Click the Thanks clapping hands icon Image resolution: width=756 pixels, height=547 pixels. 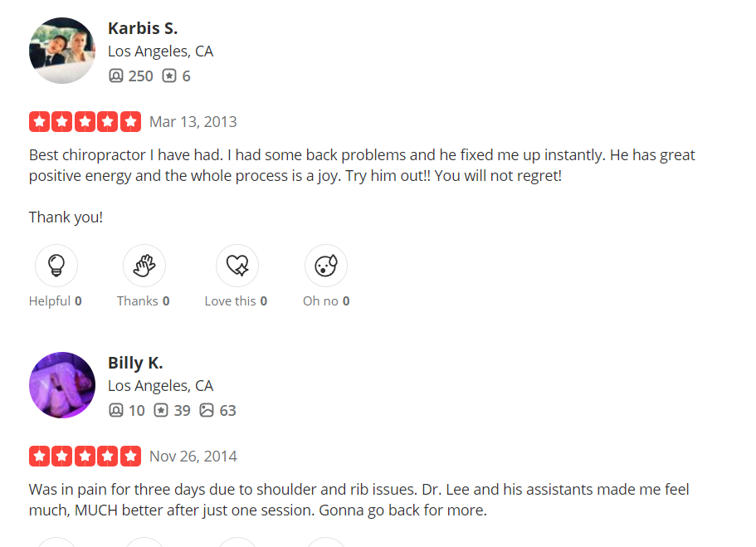144,266
